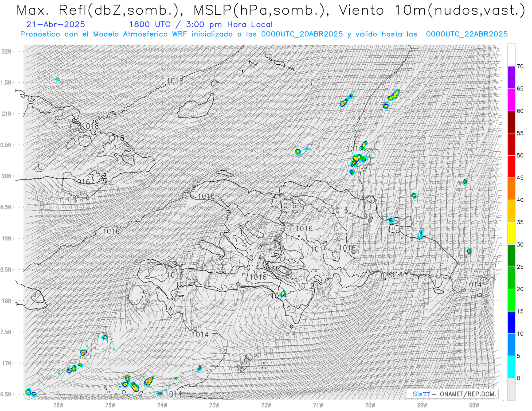Pick the dark blue 10-15 dBZ color band

[x=511, y=322]
